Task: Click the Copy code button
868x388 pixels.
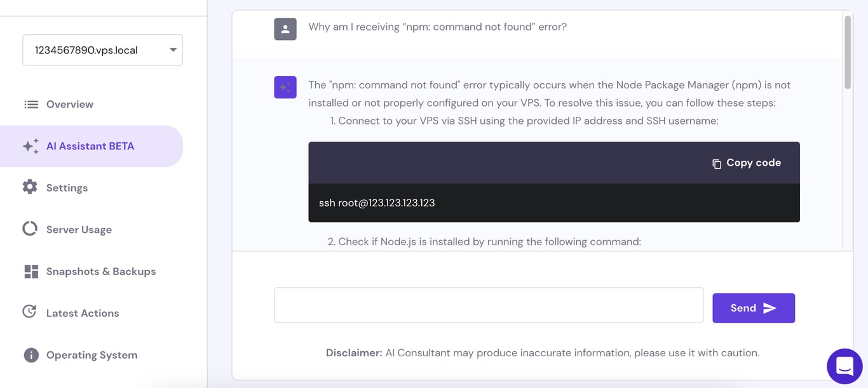Action: tap(747, 163)
